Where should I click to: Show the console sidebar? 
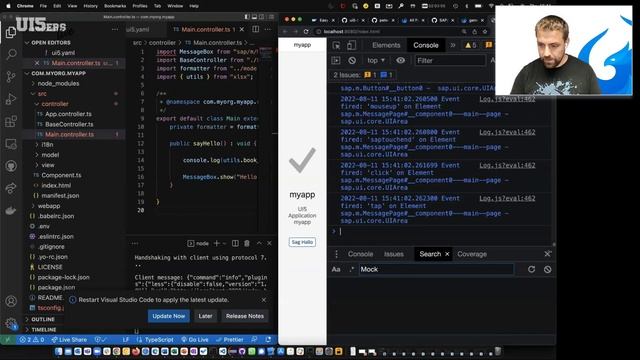(x=336, y=60)
